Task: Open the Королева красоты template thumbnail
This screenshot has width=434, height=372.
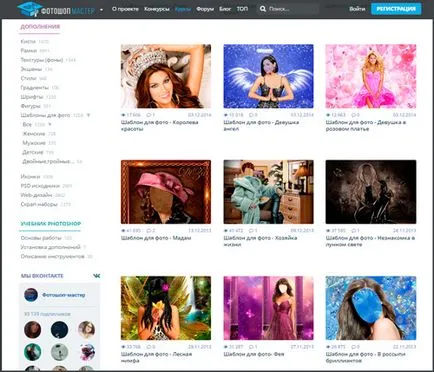Action: pyautogui.click(x=166, y=76)
